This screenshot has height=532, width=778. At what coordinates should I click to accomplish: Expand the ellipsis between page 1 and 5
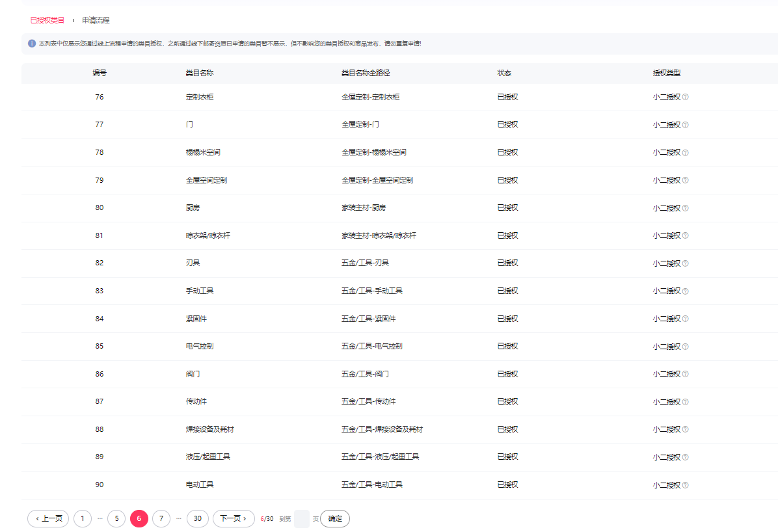(x=100, y=518)
